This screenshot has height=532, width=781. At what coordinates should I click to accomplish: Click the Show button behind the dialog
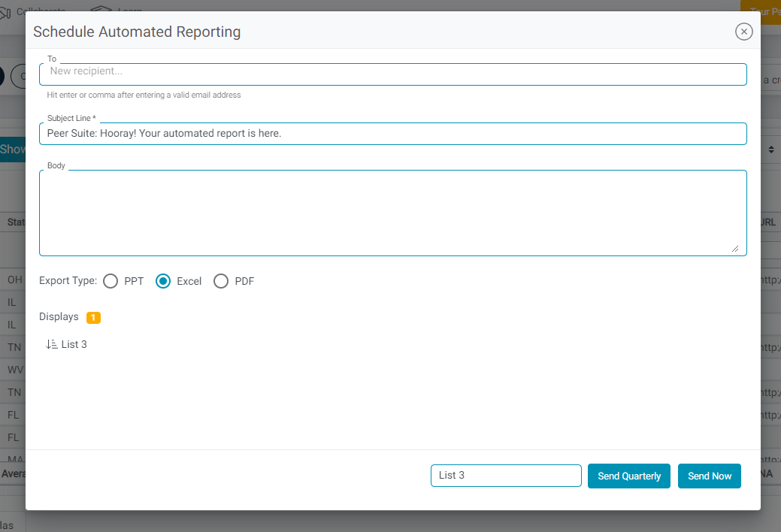pyautogui.click(x=13, y=149)
